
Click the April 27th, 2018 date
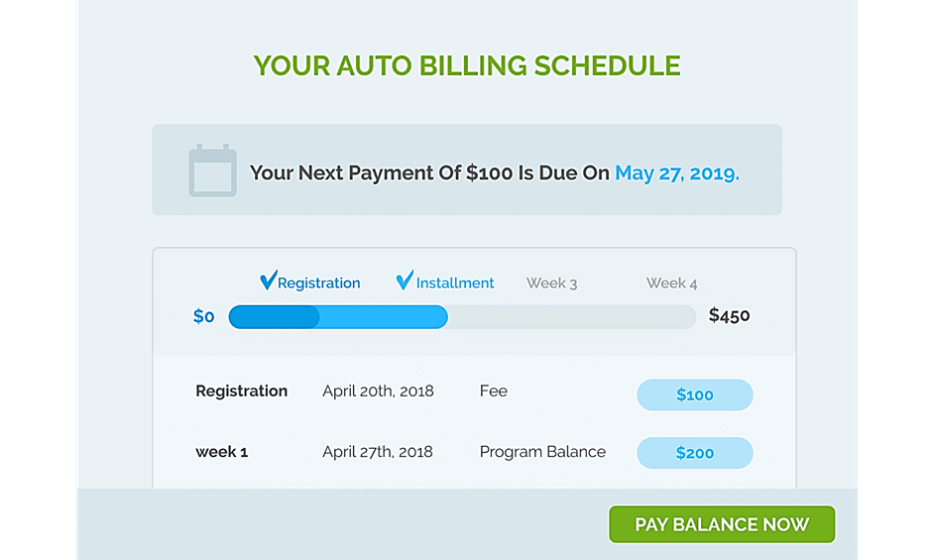[378, 452]
